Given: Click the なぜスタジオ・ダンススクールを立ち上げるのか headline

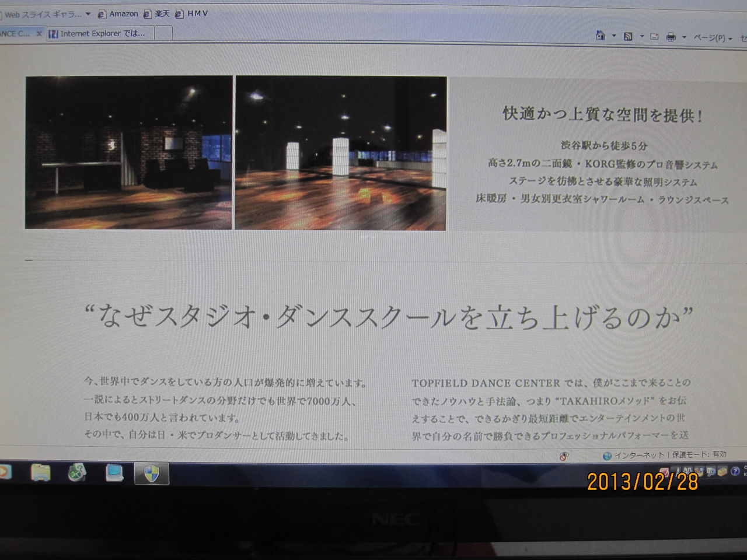Looking at the screenshot, I should tap(388, 317).
